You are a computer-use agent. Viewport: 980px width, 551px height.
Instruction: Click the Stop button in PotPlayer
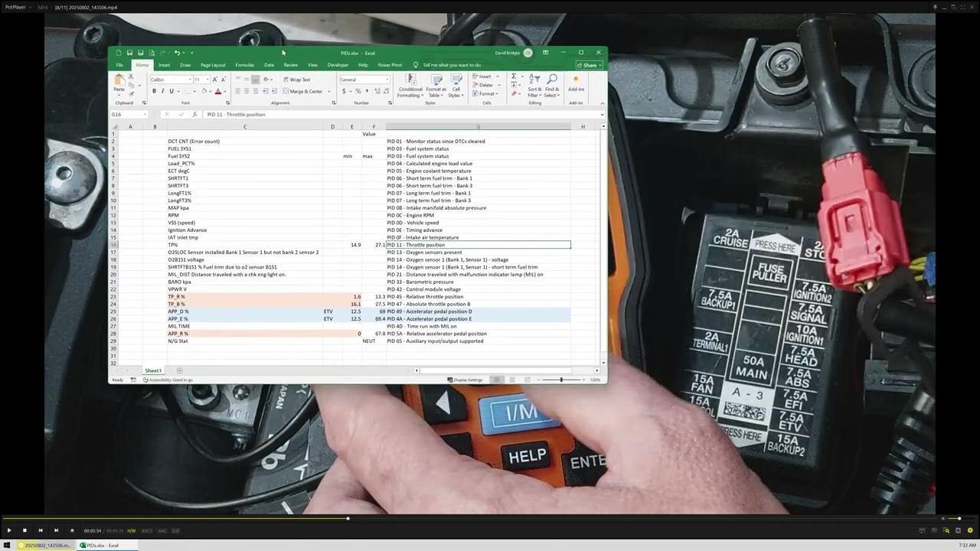click(24, 530)
